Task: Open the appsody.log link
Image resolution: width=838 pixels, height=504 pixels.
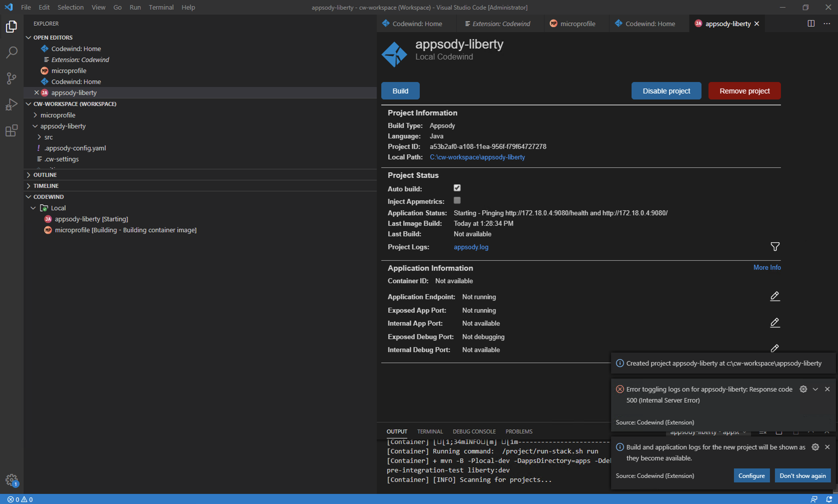Action: 471,247
